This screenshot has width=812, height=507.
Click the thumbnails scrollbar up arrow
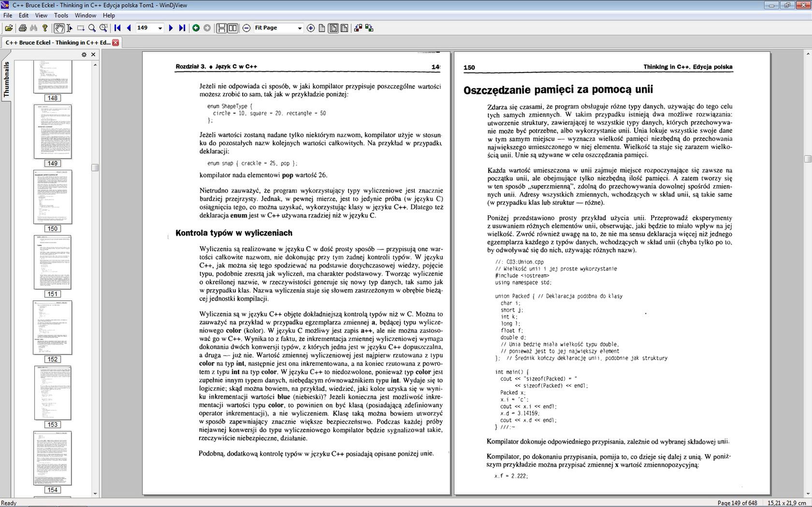(95, 65)
